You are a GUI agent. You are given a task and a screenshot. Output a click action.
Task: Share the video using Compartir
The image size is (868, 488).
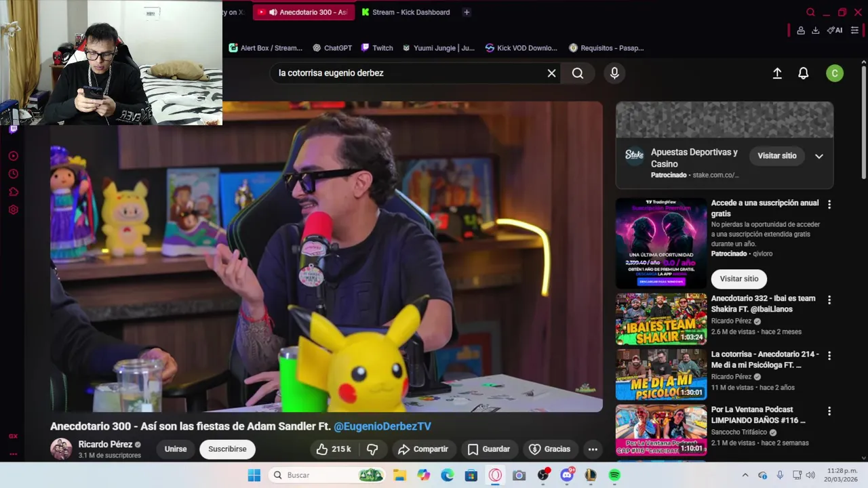pos(423,449)
